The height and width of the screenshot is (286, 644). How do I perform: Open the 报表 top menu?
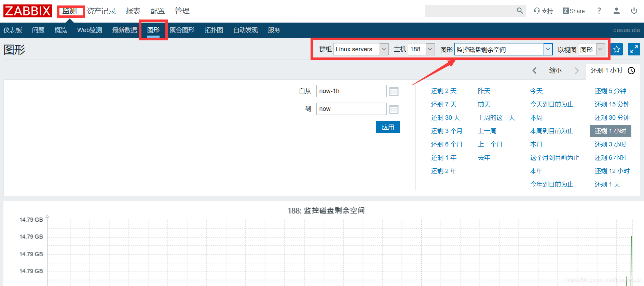133,11
